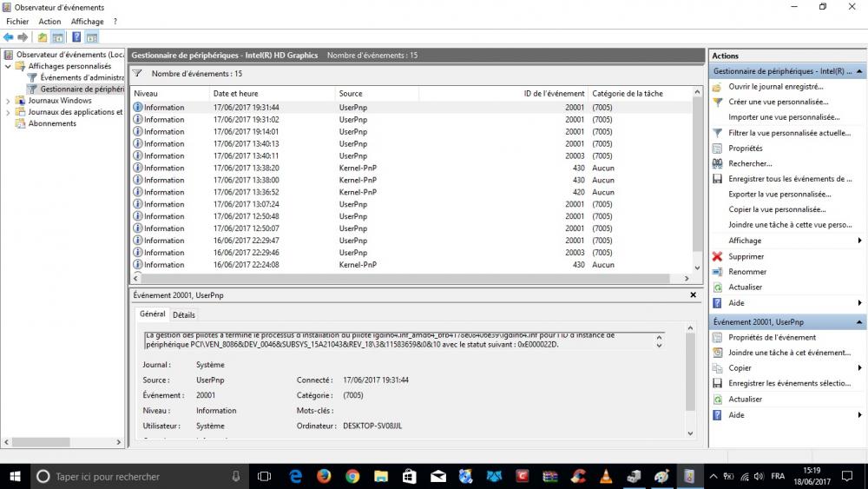Switch to the Détails tab
The width and height of the screenshot is (868, 489).
point(184,314)
